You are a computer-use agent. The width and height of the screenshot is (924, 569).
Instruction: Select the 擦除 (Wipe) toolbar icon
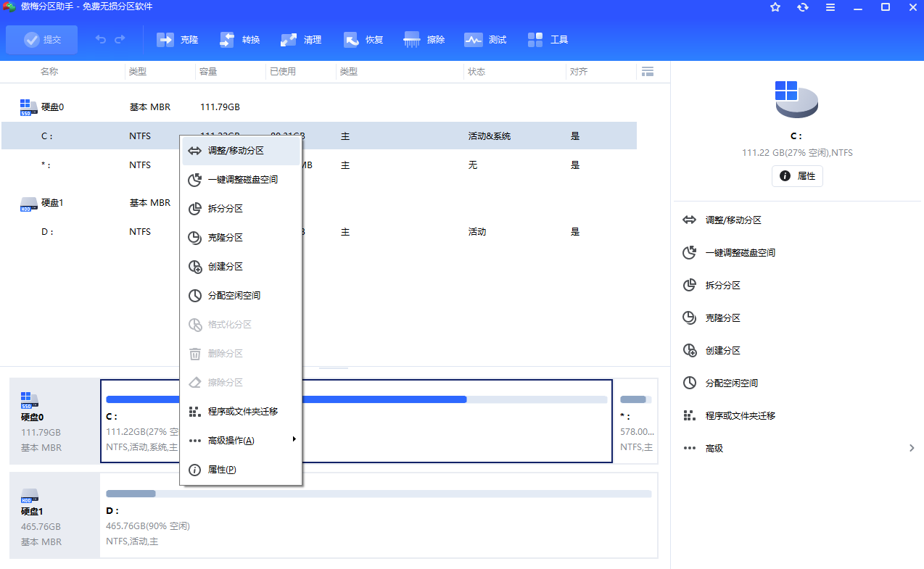424,39
